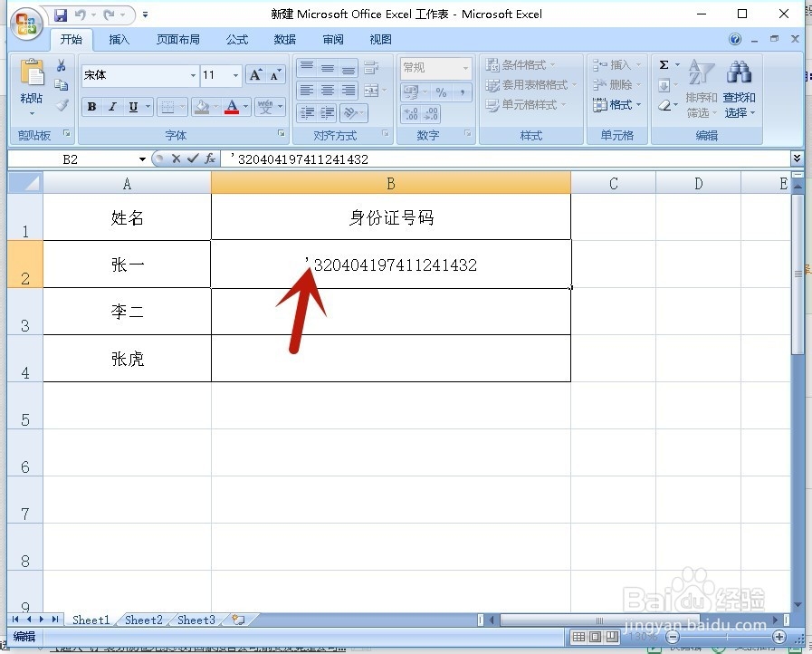Align text to the right
812x654 pixels.
348,91
